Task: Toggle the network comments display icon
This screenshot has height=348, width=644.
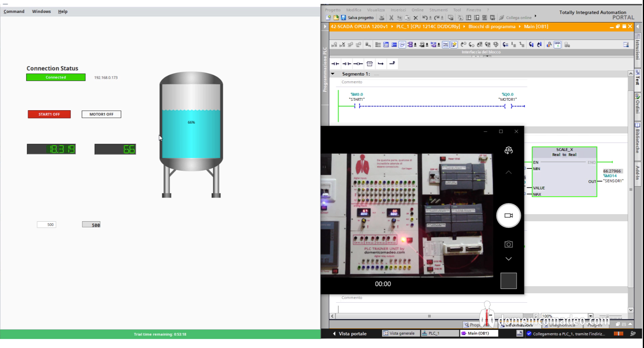Action: point(402,44)
